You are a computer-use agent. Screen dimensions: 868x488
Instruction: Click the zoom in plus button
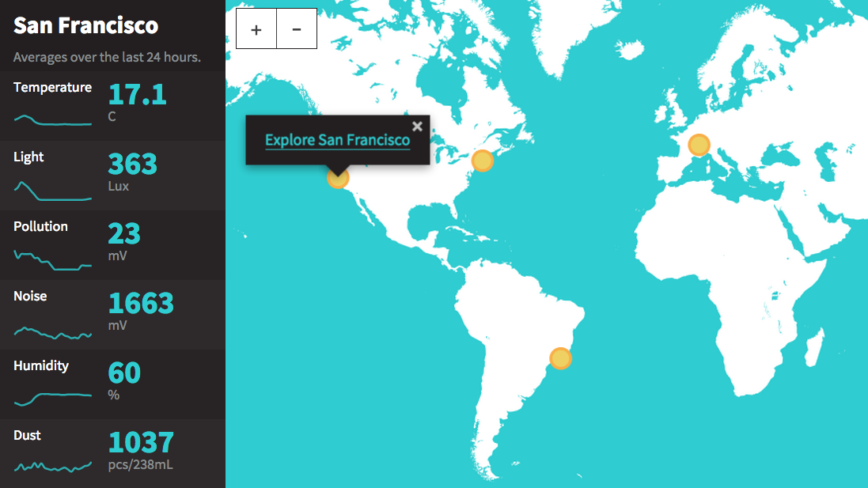click(256, 29)
